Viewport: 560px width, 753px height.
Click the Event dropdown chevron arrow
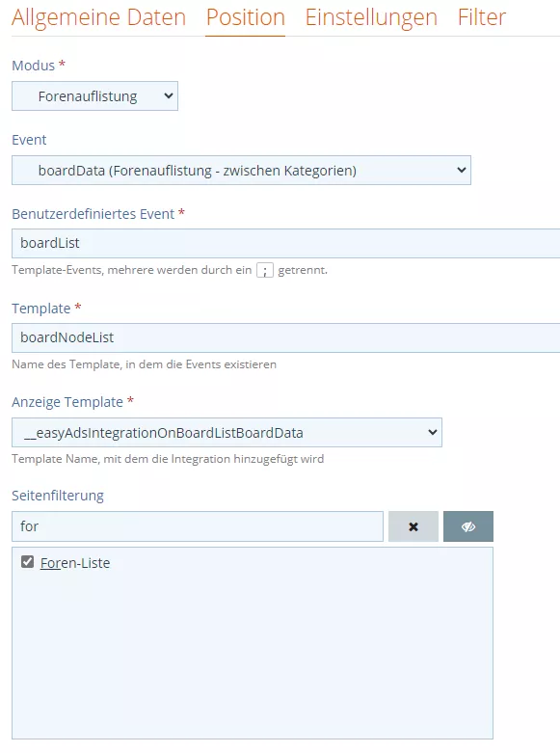(461, 170)
